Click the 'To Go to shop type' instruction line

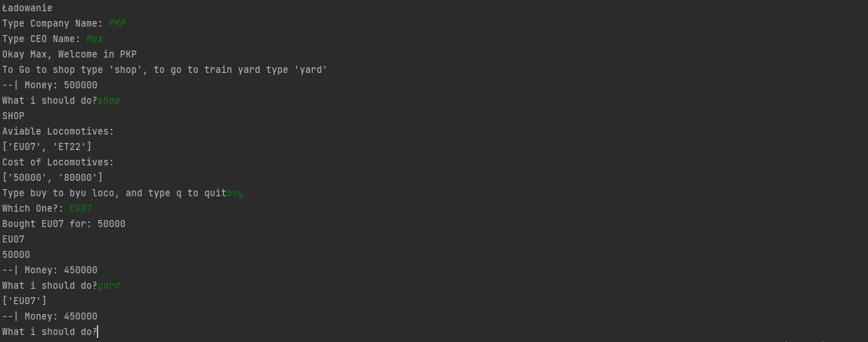pos(165,69)
